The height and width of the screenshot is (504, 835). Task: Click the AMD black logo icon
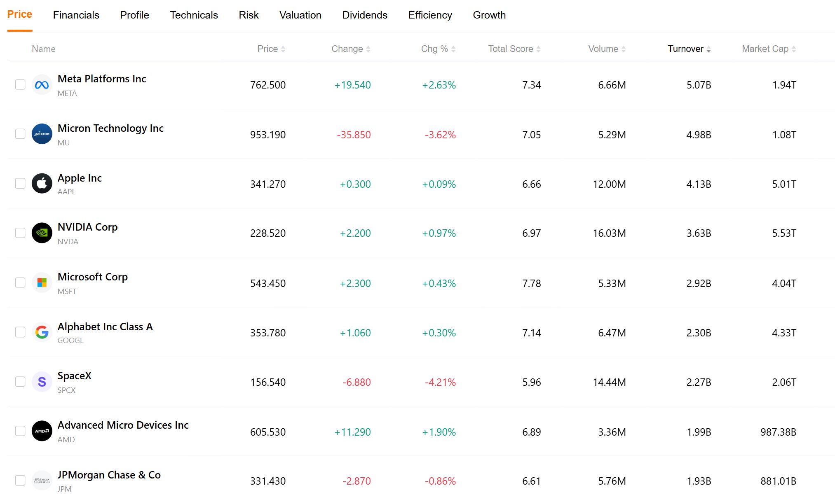[42, 431]
